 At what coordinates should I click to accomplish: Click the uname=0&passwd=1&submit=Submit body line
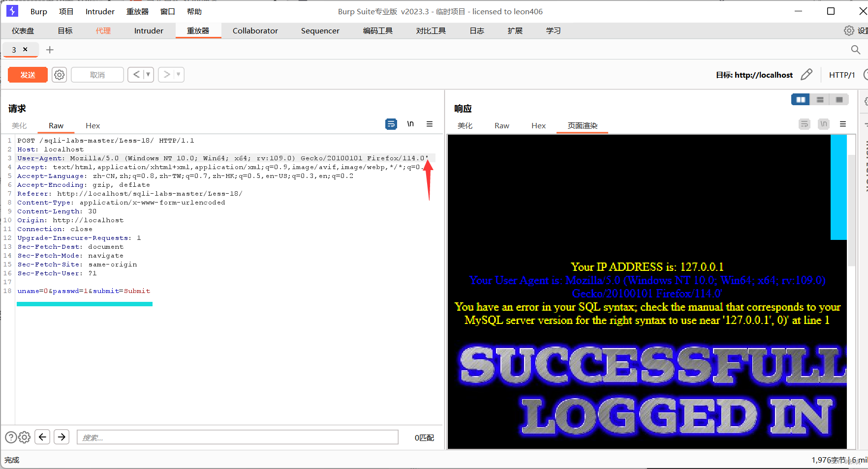84,291
